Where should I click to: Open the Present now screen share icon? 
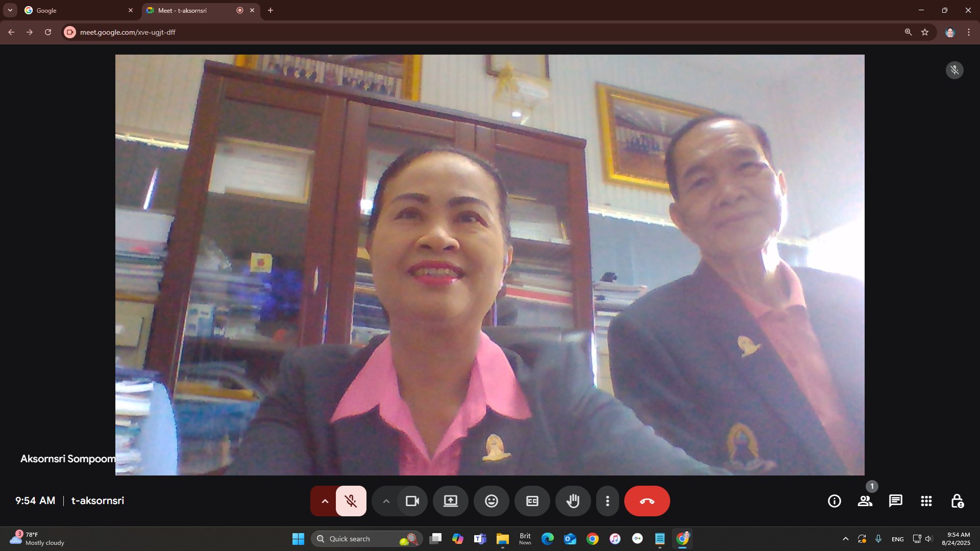[450, 501]
